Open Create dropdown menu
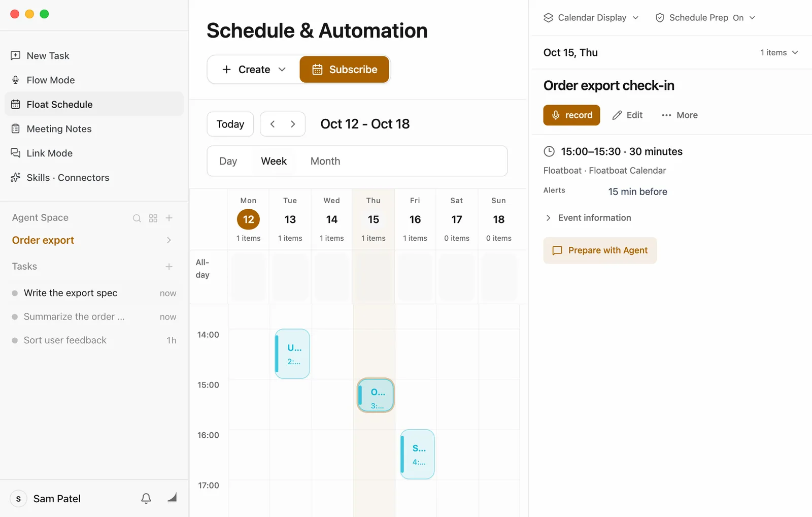This screenshot has width=812, height=517. 254,70
